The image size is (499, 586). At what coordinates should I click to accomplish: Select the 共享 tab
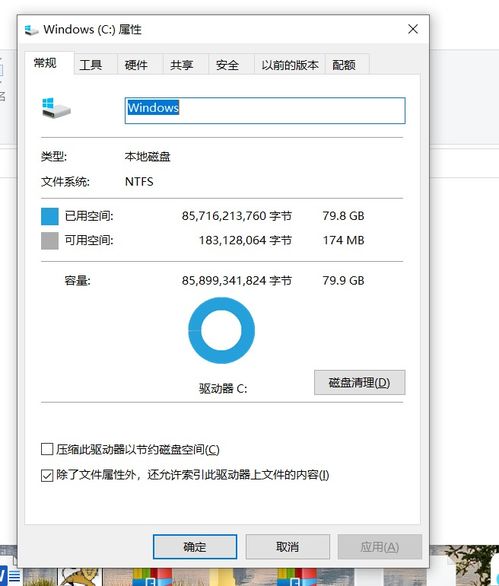pos(186,65)
